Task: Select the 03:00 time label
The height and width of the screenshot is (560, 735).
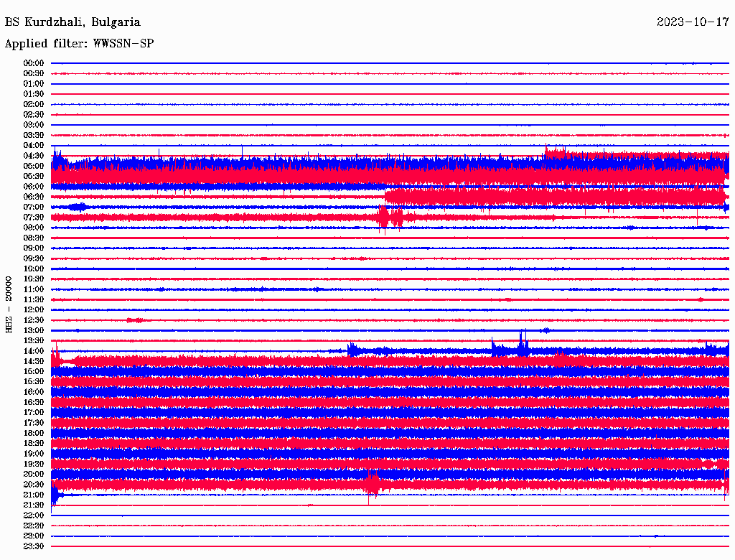Action: (x=33, y=125)
